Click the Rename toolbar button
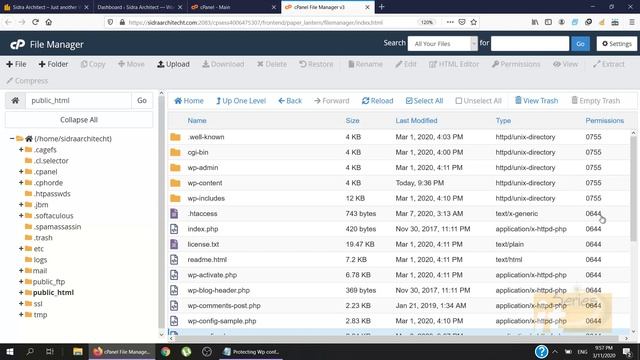 coord(365,64)
